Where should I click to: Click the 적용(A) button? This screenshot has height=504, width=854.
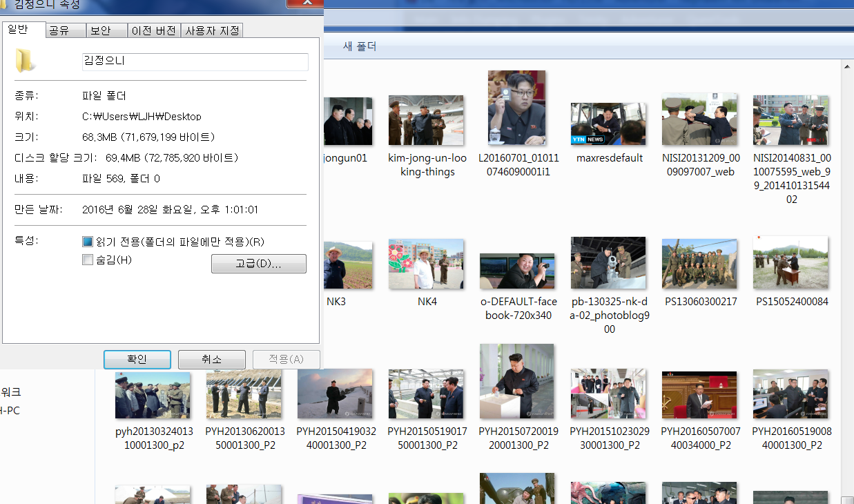click(x=286, y=359)
